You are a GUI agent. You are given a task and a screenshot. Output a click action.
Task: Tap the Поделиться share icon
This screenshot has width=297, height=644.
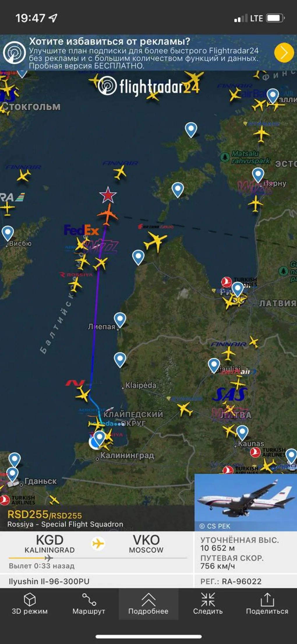(267, 603)
